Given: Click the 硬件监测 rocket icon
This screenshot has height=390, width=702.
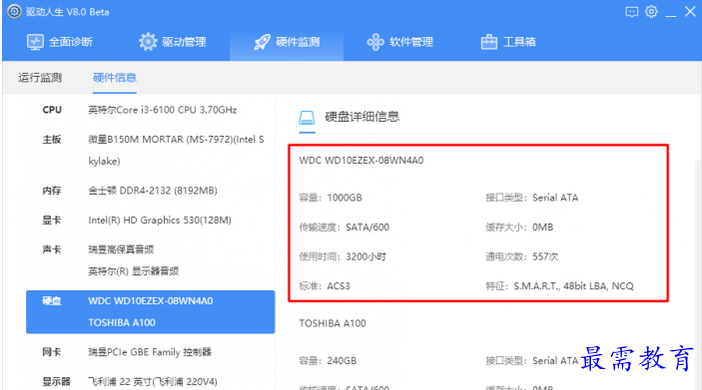Looking at the screenshot, I should [262, 42].
